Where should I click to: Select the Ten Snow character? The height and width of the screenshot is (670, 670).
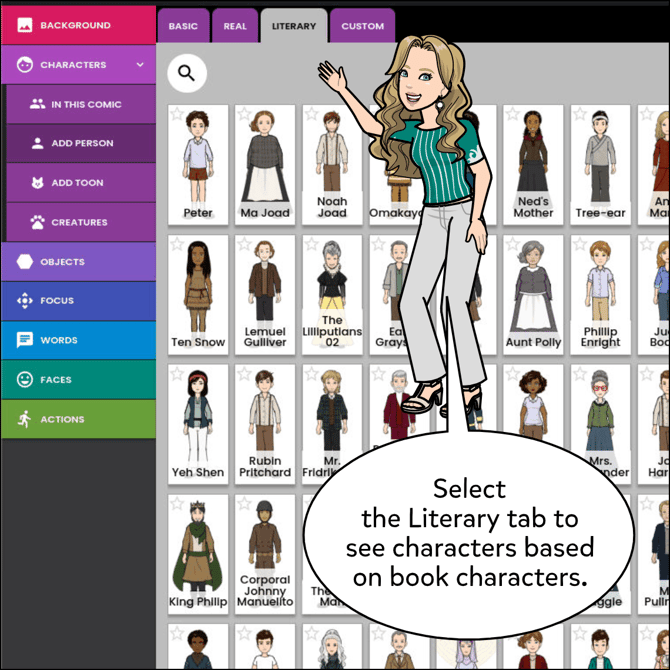coord(198,295)
